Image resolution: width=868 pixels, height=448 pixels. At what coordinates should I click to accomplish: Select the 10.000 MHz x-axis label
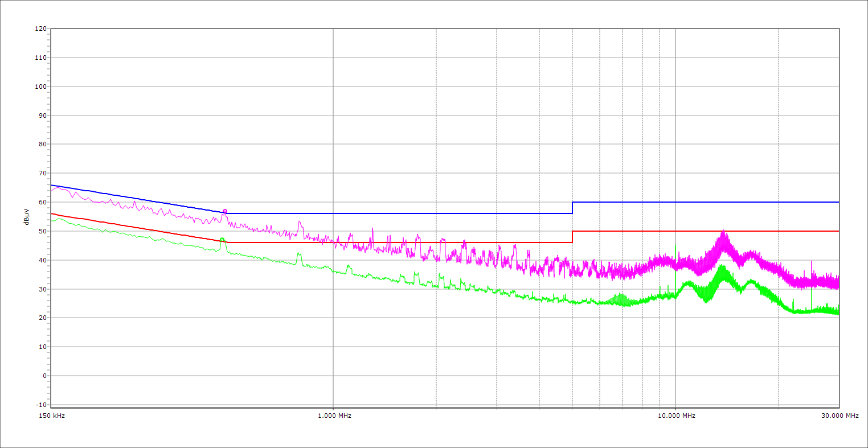[677, 416]
